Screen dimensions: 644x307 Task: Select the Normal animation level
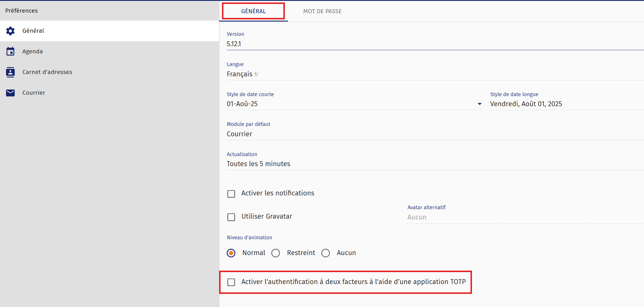point(231,253)
